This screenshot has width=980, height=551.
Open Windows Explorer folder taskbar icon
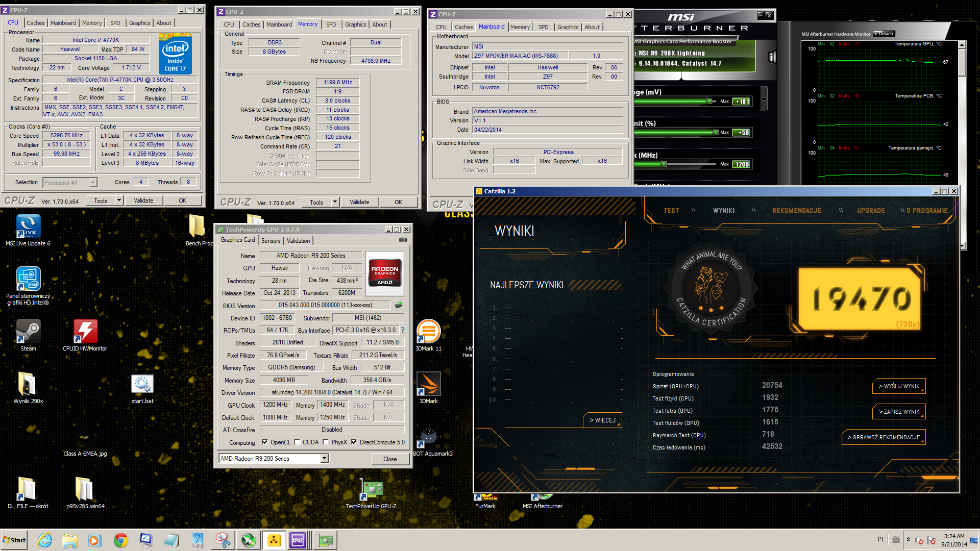pos(70,540)
